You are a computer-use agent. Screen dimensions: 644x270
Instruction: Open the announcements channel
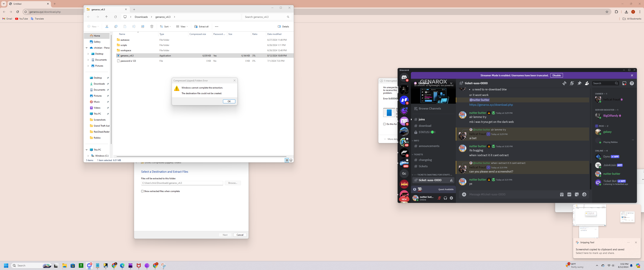429,146
